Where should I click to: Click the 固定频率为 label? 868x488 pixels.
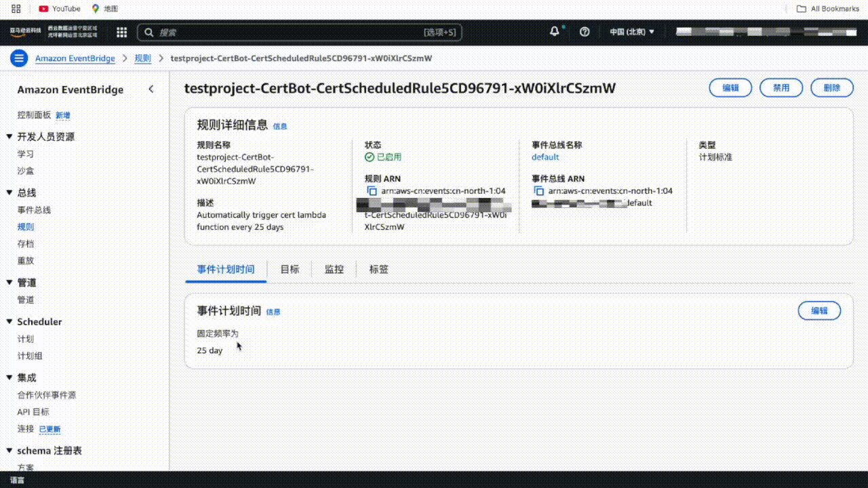point(218,333)
